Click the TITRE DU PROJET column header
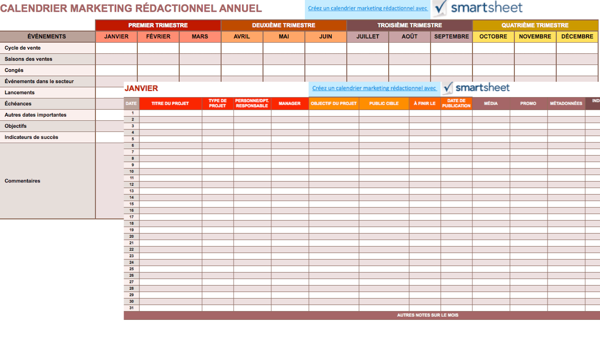Image resolution: width=600 pixels, height=364 pixels. click(x=171, y=104)
